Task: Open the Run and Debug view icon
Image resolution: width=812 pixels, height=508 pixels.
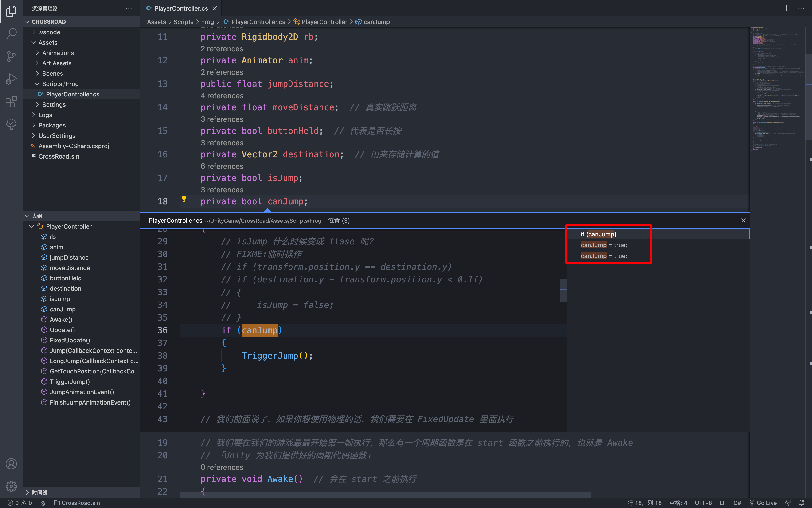Action: click(x=11, y=79)
